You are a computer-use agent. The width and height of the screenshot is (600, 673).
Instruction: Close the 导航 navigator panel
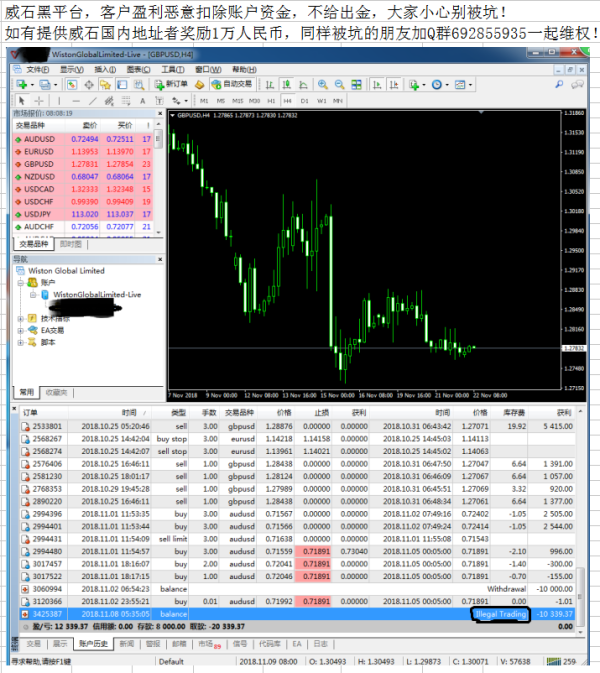tap(158, 258)
